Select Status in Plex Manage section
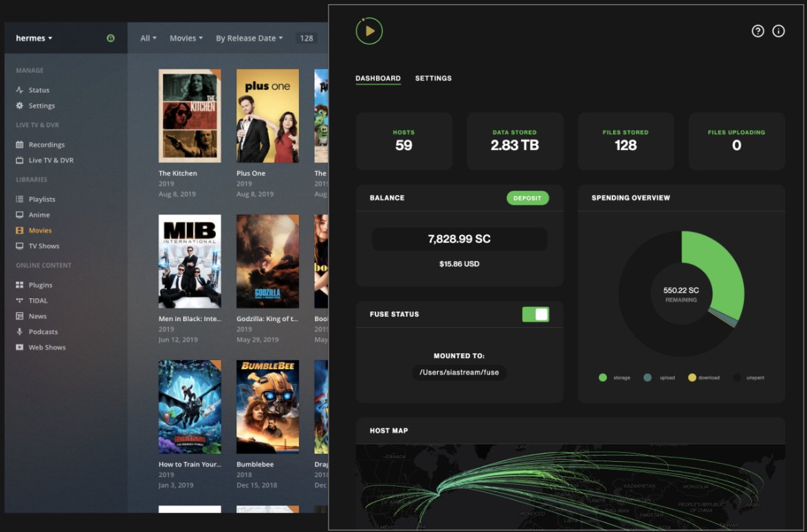 tap(39, 90)
